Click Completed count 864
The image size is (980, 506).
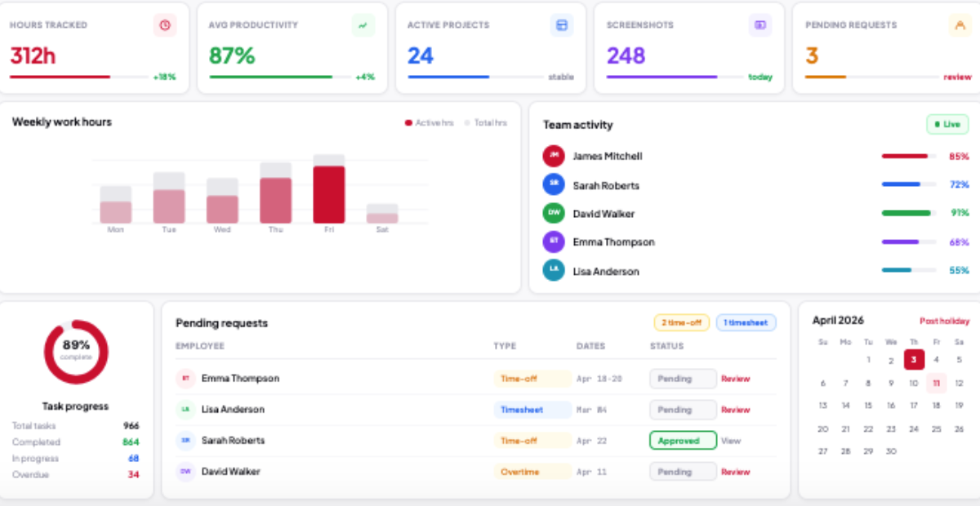click(131, 442)
